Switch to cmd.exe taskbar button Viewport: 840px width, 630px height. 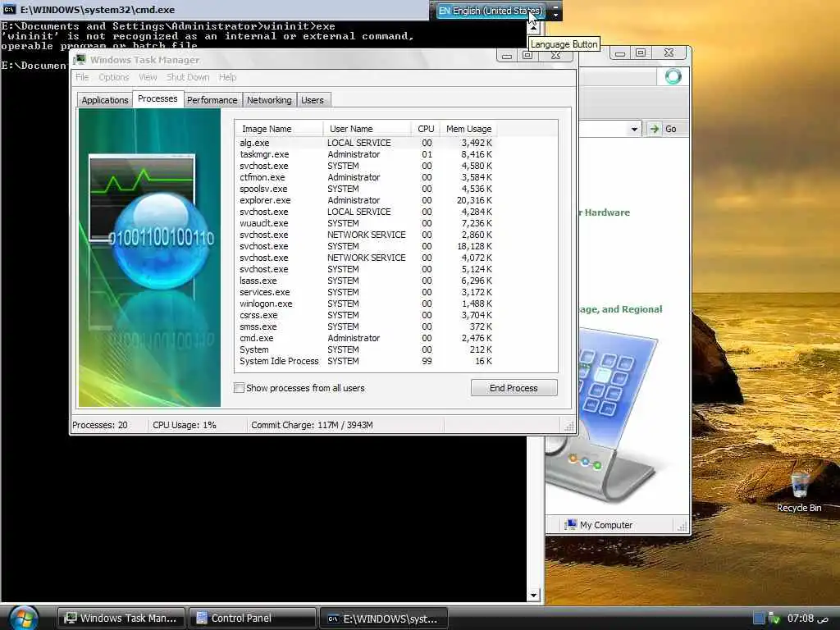tap(384, 619)
